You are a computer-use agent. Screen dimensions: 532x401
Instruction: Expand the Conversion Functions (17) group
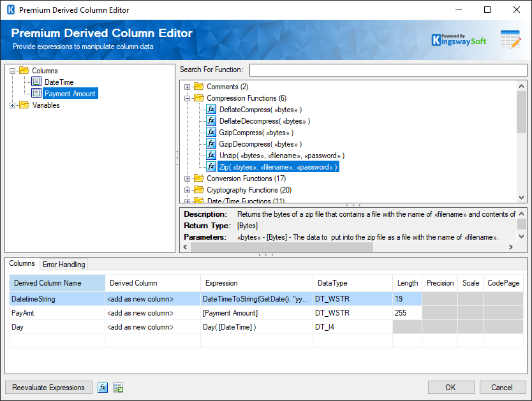187,179
